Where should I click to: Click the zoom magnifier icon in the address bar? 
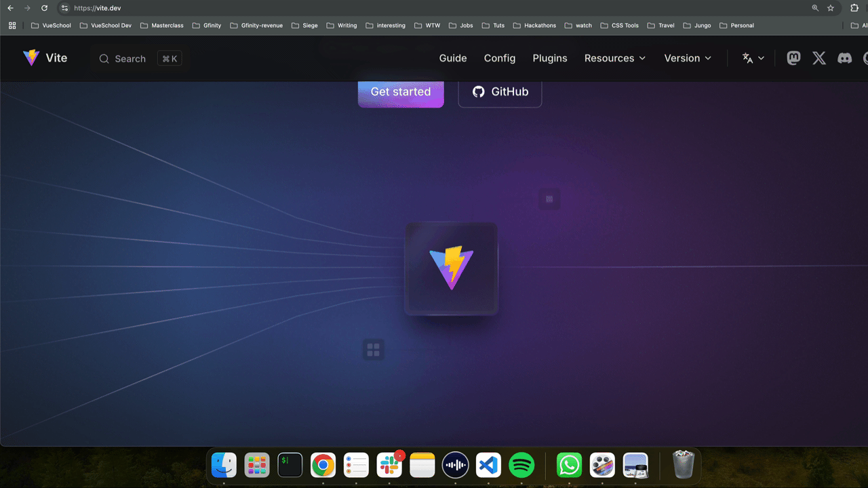[x=815, y=8]
